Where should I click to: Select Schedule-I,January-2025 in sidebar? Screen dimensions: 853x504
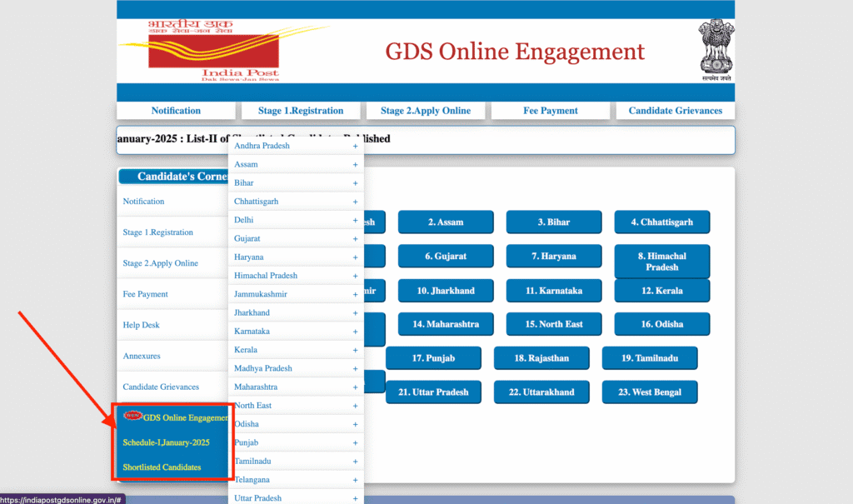[x=166, y=442]
